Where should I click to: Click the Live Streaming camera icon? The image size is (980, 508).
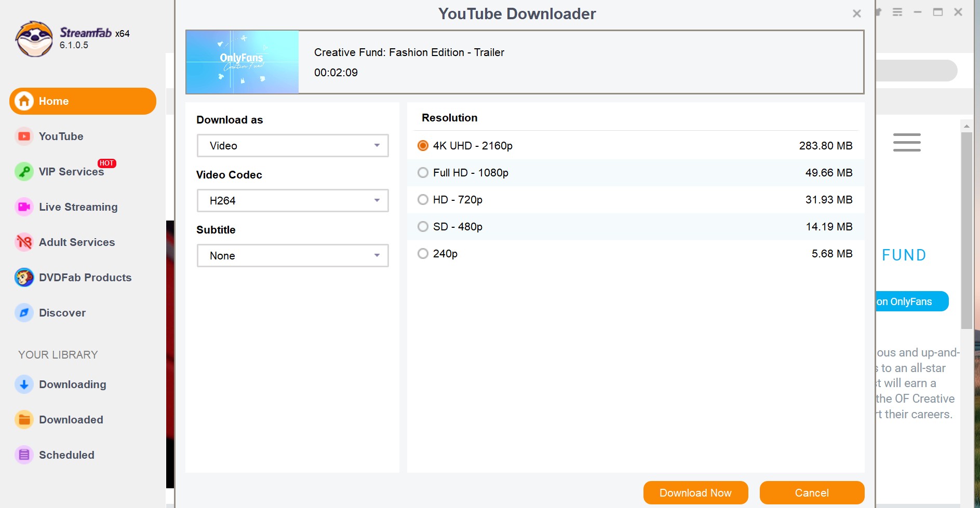click(x=24, y=207)
